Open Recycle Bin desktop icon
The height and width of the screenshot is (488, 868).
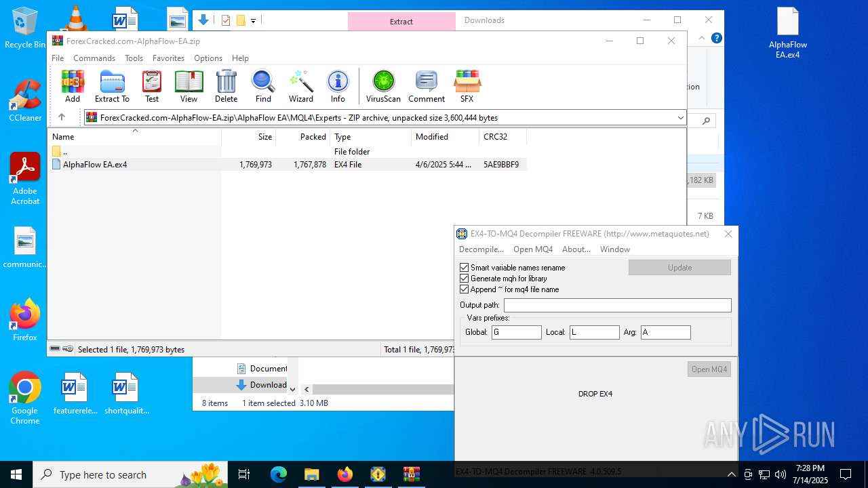(x=25, y=28)
